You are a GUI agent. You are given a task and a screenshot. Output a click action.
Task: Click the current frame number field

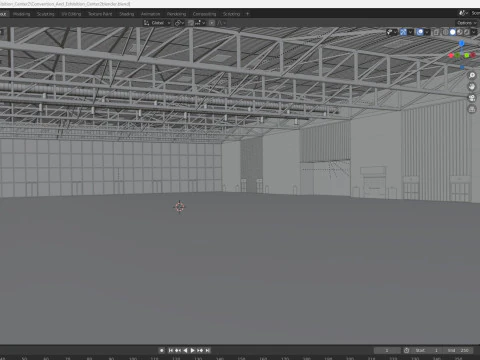pyautogui.click(x=387, y=350)
